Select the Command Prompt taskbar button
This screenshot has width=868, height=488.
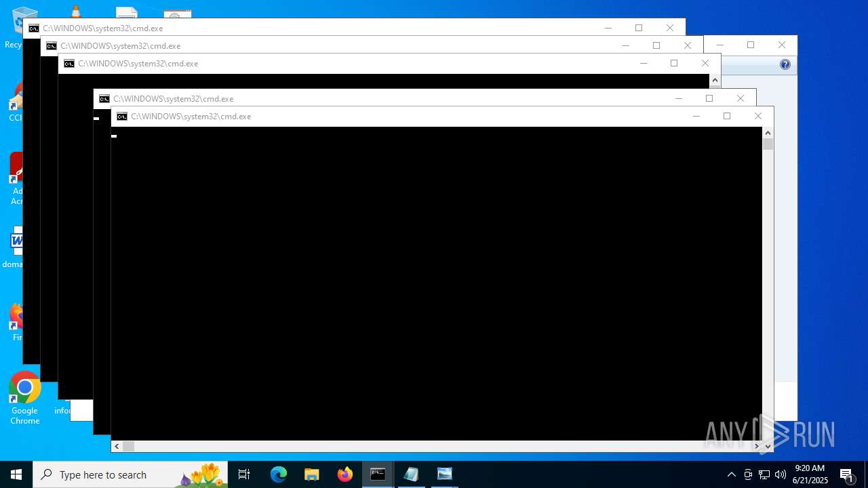[378, 474]
